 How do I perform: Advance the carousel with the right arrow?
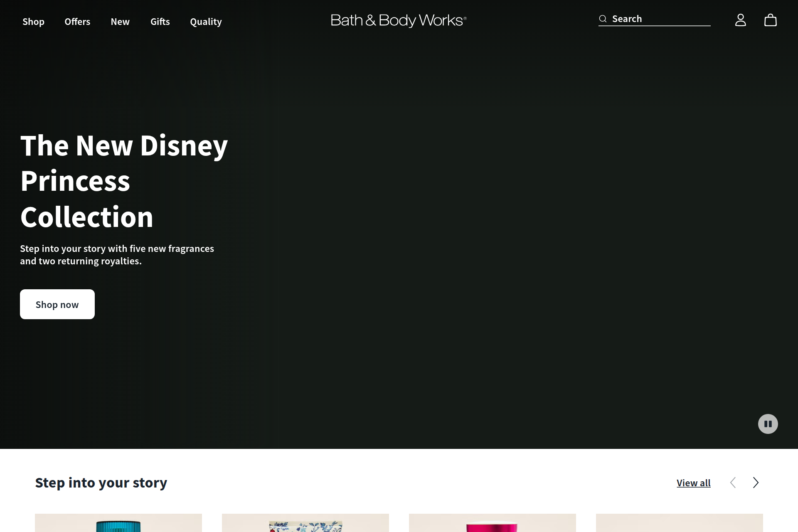pos(755,483)
